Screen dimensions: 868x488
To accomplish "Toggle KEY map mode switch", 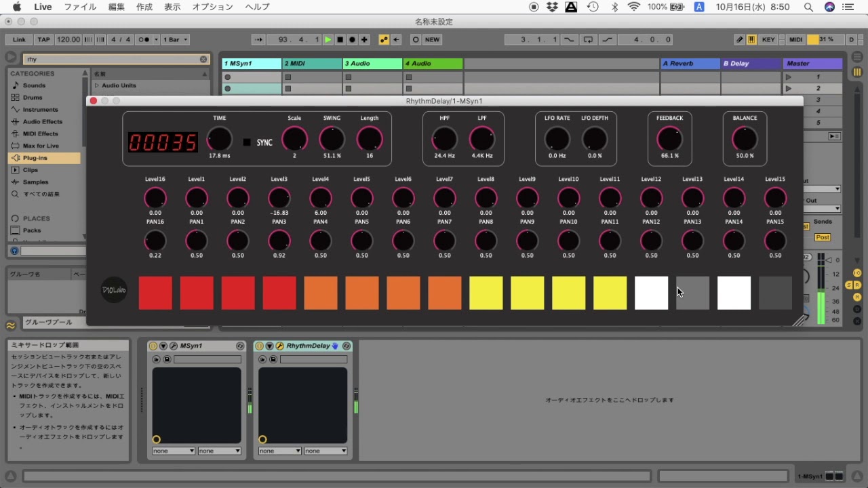I will pos(768,39).
